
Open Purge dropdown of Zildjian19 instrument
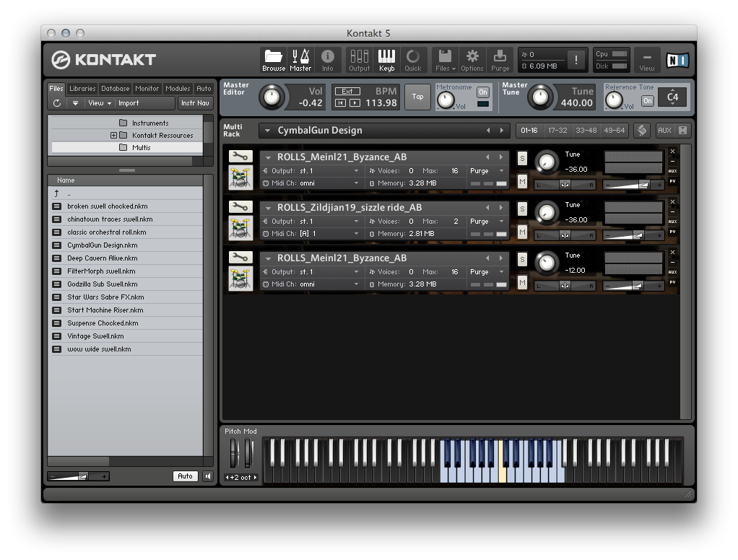[x=501, y=222]
